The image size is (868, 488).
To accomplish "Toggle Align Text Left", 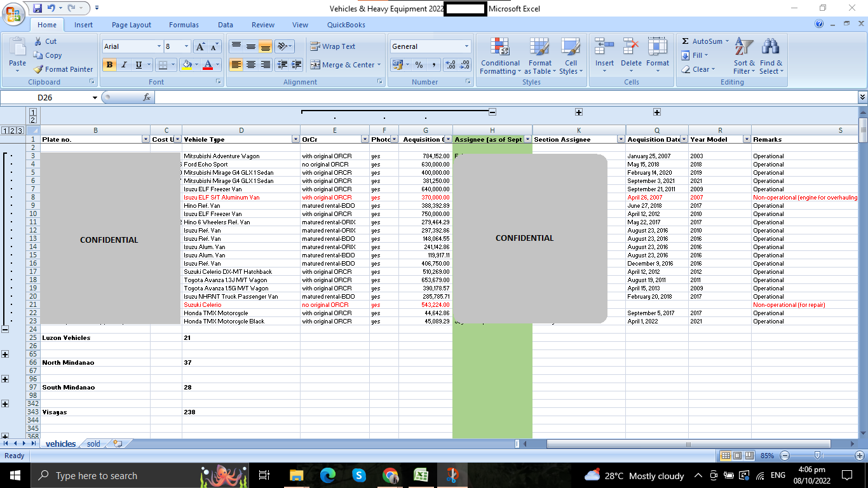I will [236, 65].
